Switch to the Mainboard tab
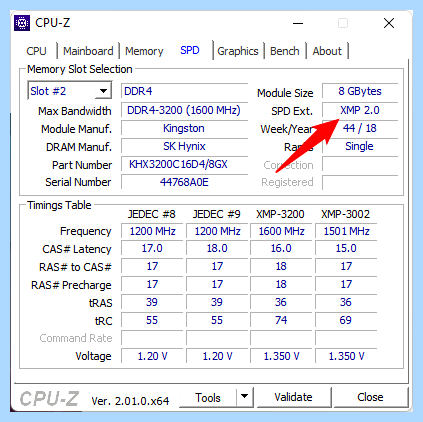This screenshot has width=423, height=422. tap(88, 51)
